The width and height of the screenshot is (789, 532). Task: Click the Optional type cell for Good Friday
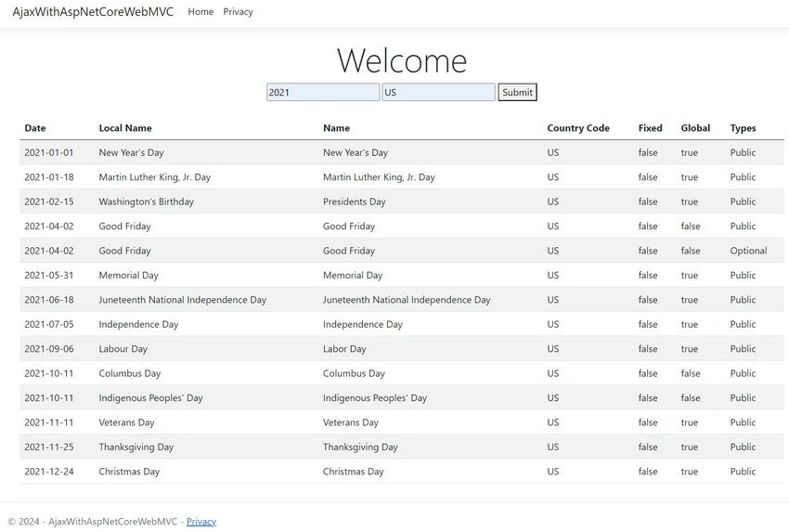point(748,251)
